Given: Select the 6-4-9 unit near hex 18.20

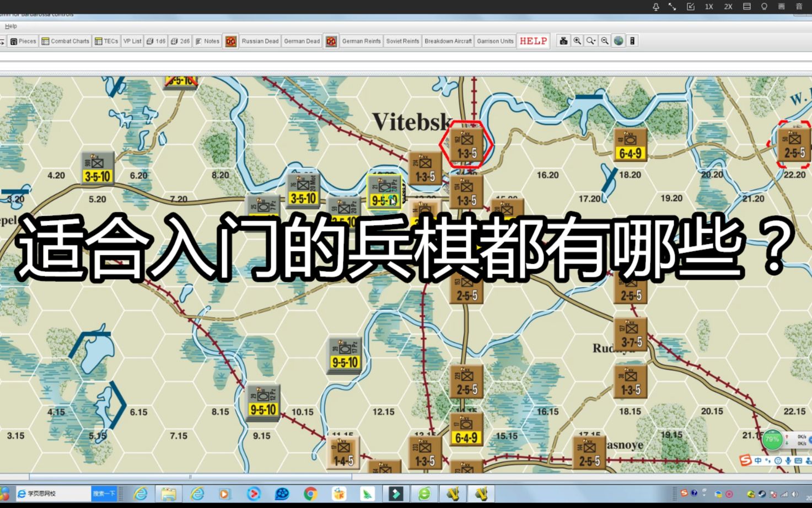Looking at the screenshot, I should 630,145.
